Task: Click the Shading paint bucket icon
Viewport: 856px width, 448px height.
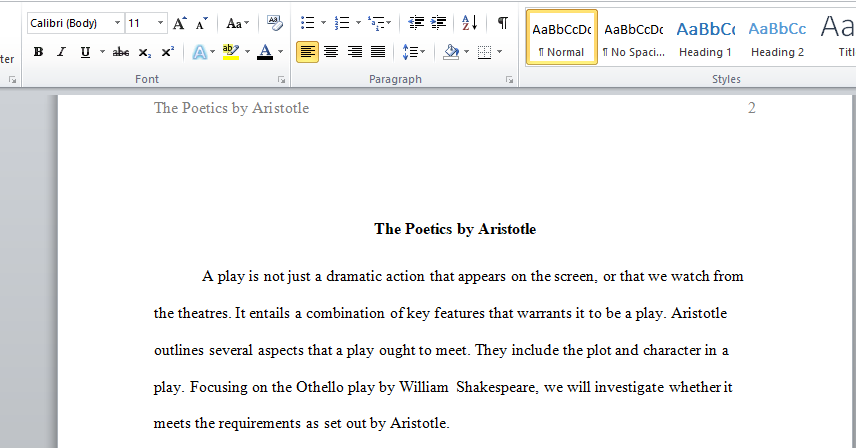Action: click(x=451, y=52)
